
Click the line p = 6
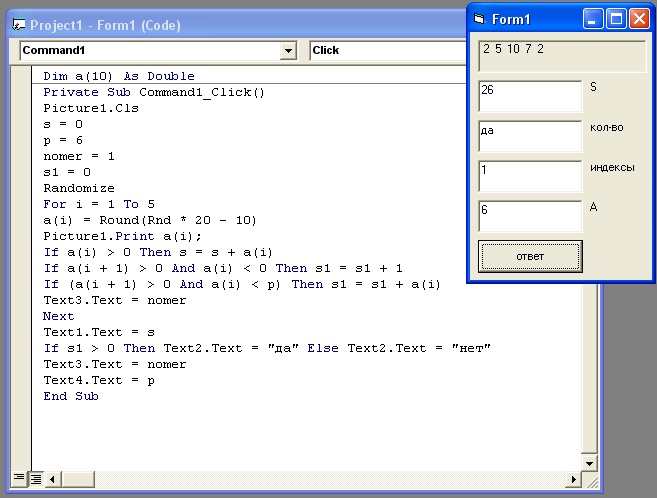coord(63,140)
